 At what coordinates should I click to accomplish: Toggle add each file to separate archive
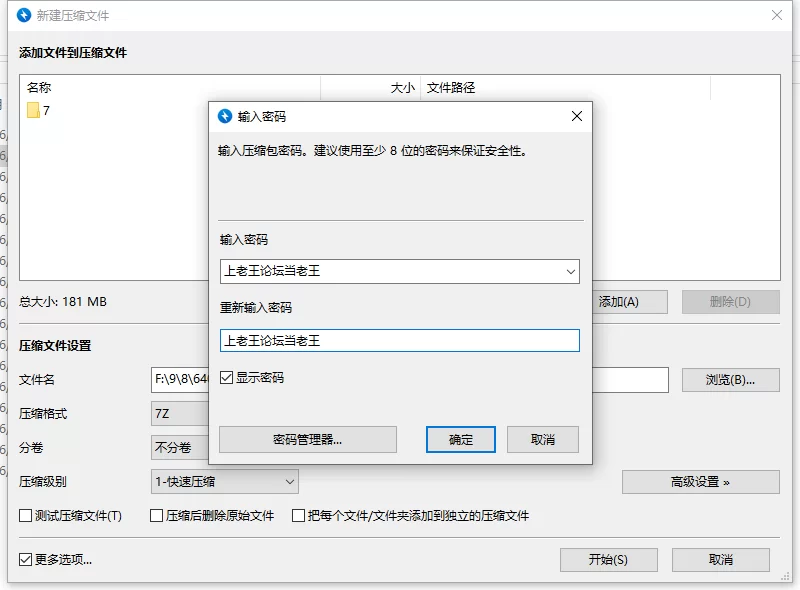(298, 516)
